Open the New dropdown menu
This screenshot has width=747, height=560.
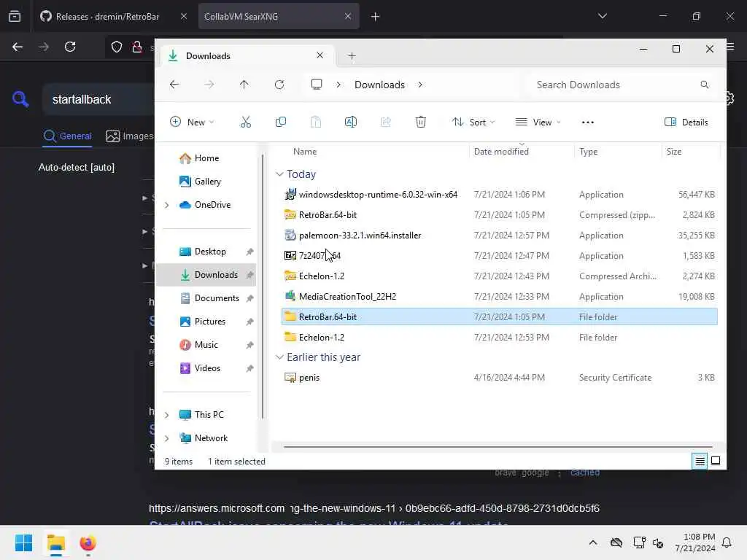(192, 122)
